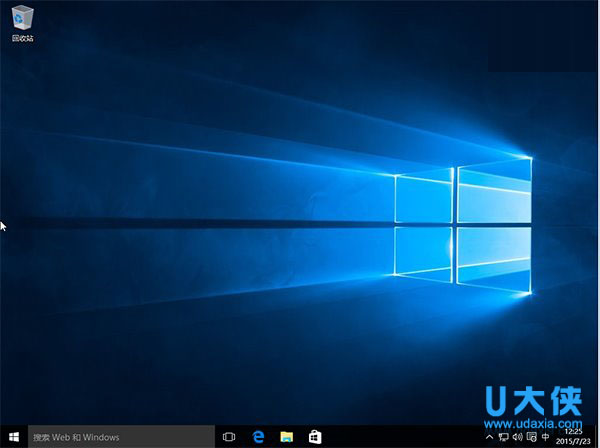Click the 搜索 Web 和 Windows search box
The width and height of the screenshot is (600, 448).
tap(121, 437)
